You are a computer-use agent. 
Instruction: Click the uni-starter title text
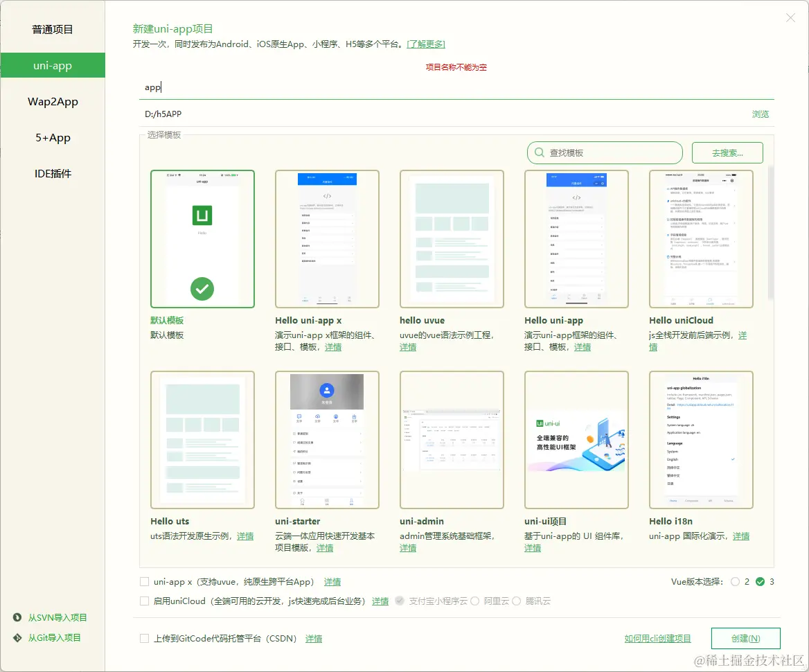297,521
